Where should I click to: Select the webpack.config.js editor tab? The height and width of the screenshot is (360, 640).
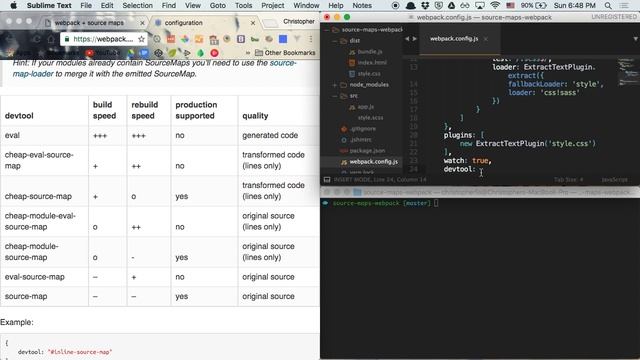(454, 39)
